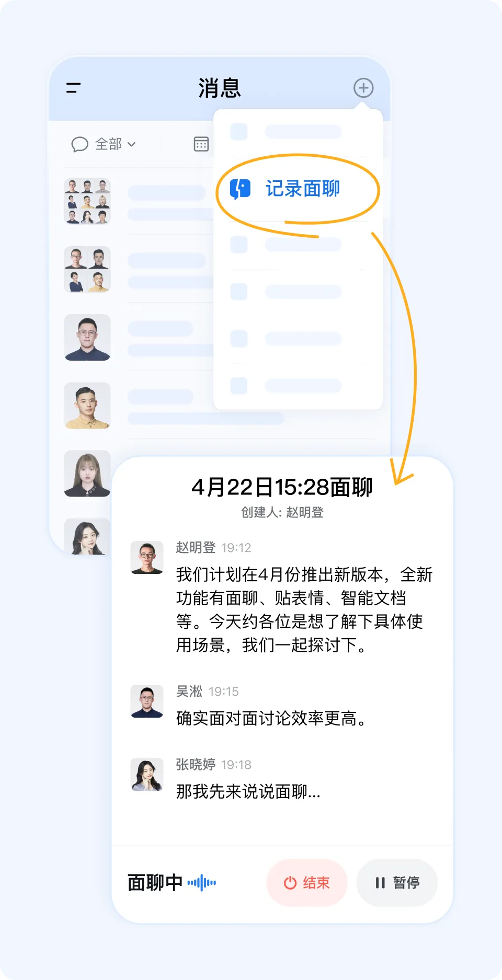Image resolution: width=502 pixels, height=980 pixels.
Task: Click the pause icon on 暂停
Action: point(380,883)
